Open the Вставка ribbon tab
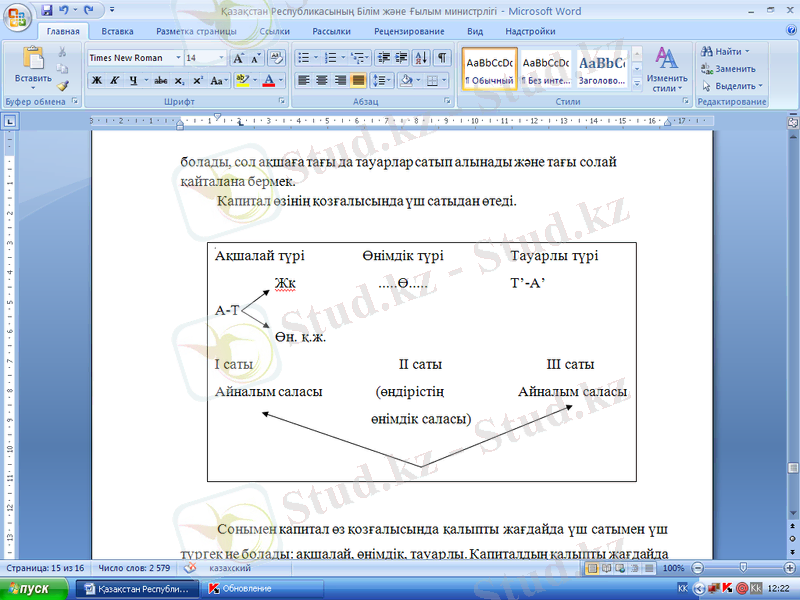800x600 pixels. (117, 31)
